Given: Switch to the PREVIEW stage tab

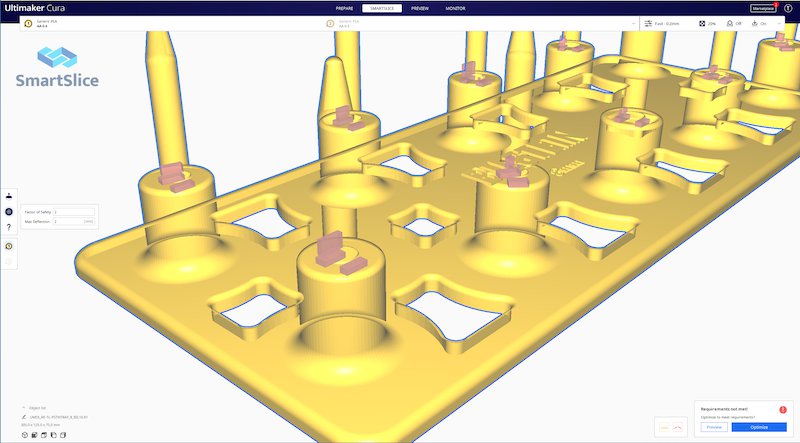Looking at the screenshot, I should 419,8.
